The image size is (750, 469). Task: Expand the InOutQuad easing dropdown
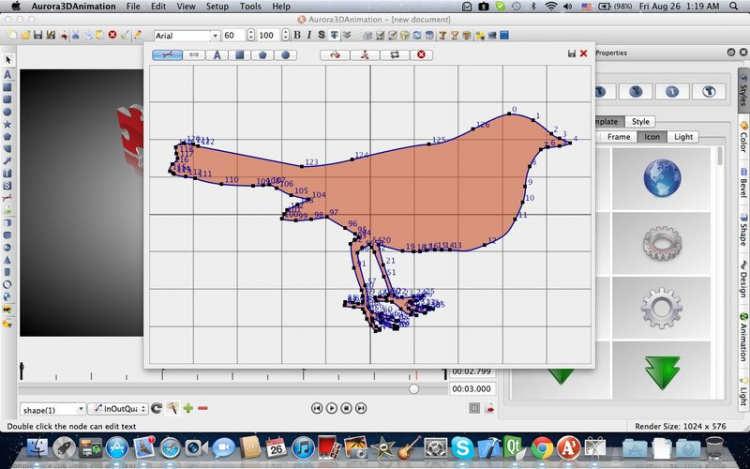click(117, 409)
